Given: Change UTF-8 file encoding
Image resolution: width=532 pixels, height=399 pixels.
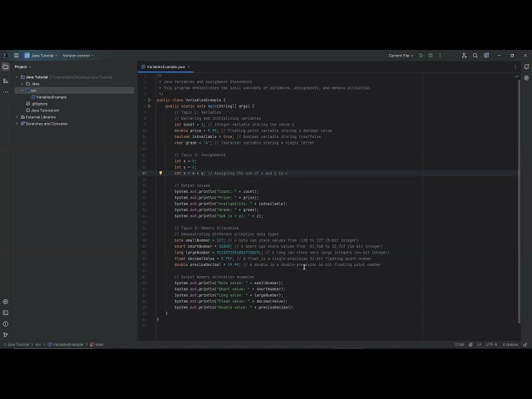Looking at the screenshot, I should click(x=491, y=344).
